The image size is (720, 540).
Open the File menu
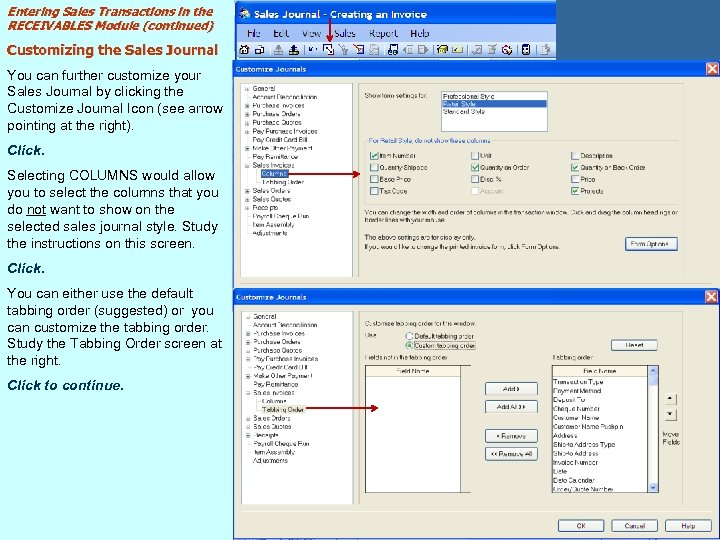pyautogui.click(x=253, y=33)
